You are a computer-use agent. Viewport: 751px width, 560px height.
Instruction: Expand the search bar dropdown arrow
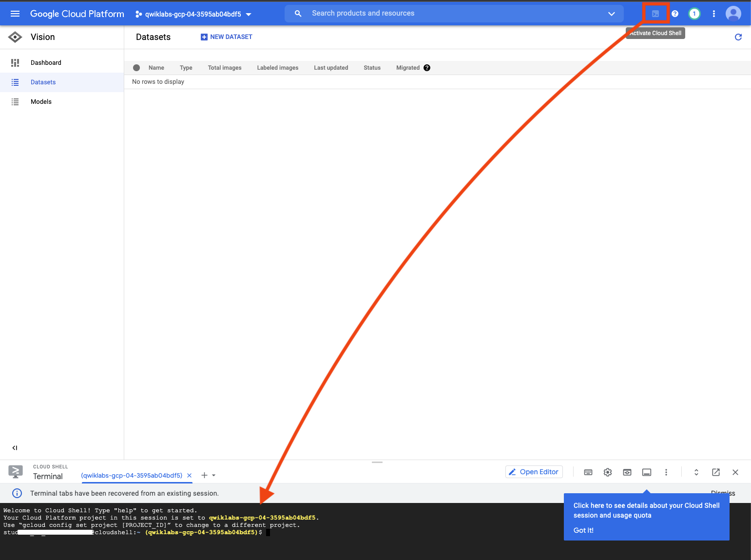coord(612,14)
